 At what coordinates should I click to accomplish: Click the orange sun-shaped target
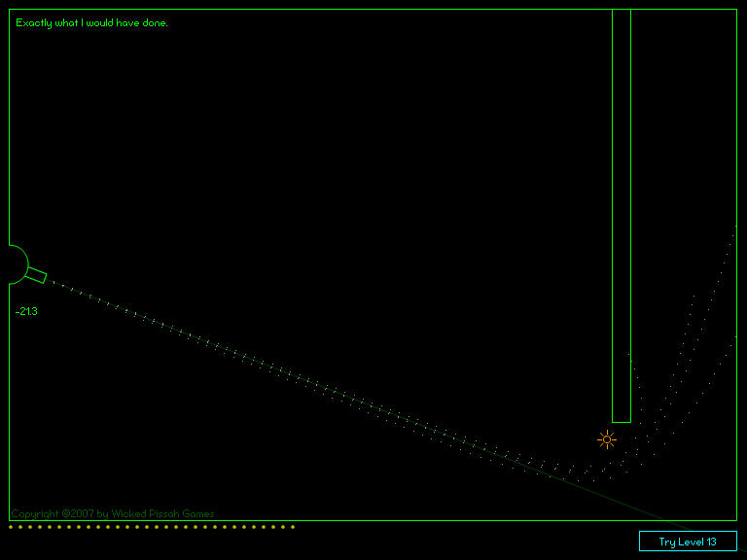(607, 439)
